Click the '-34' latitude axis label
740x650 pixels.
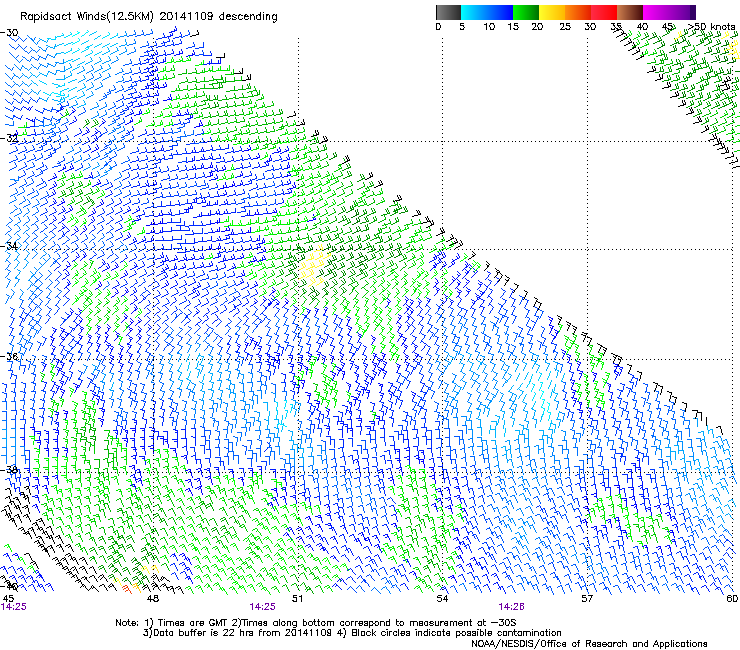tap(9, 246)
